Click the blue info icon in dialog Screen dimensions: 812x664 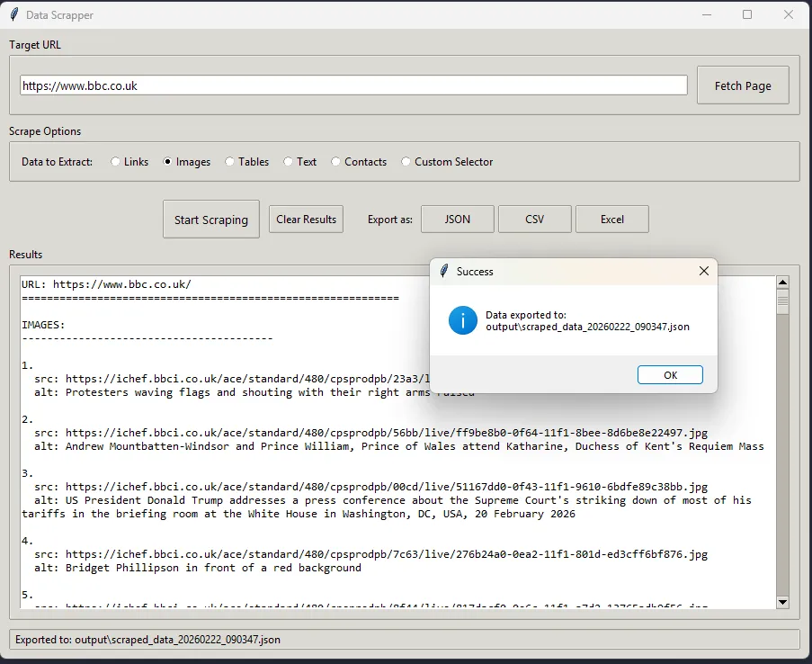point(463,320)
